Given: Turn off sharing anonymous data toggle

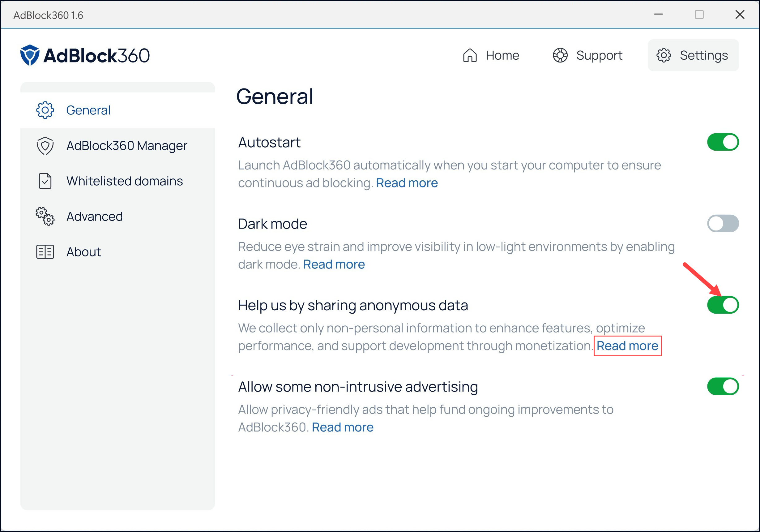Looking at the screenshot, I should click(x=723, y=305).
